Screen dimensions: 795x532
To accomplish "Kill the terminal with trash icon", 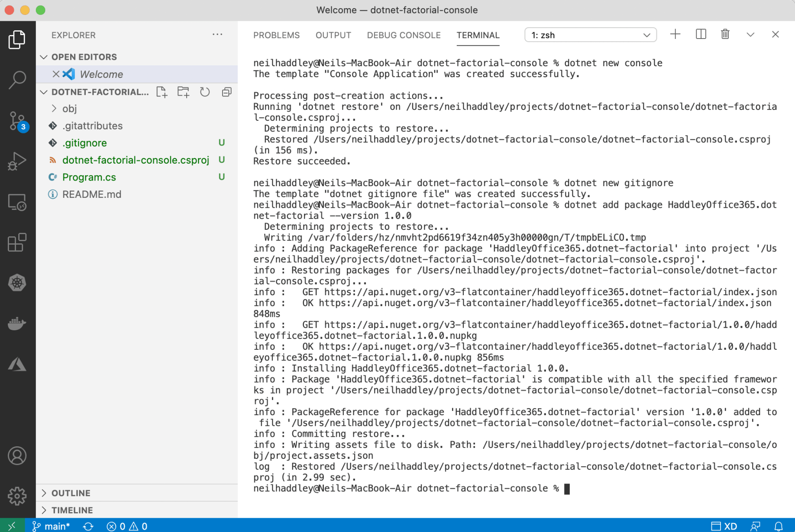I will click(x=725, y=35).
